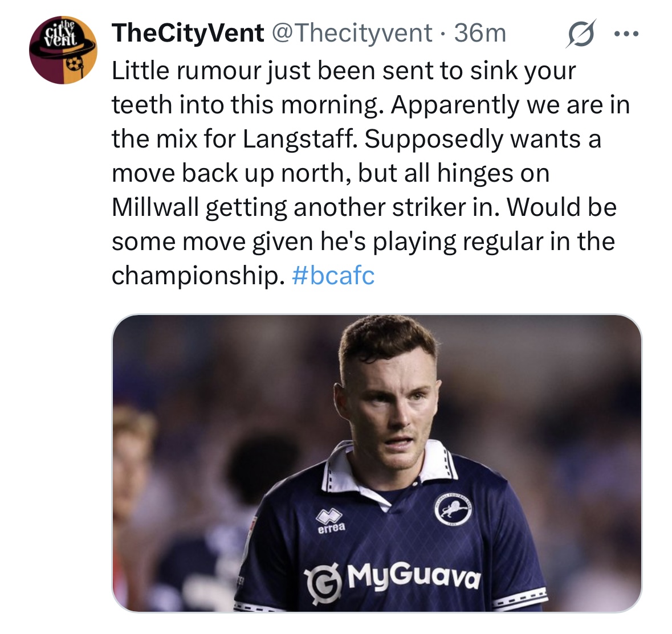Open the three-dot more options menu
672x634 pixels.
[626, 34]
